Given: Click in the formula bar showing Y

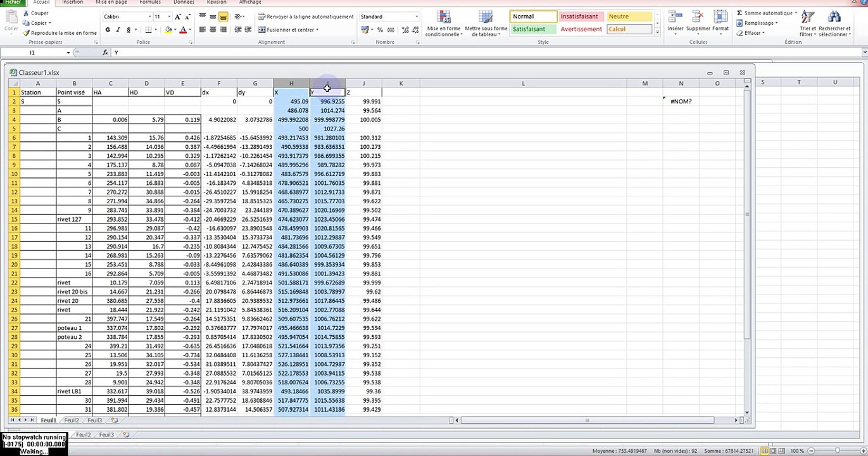Looking at the screenshot, I should [x=487, y=53].
